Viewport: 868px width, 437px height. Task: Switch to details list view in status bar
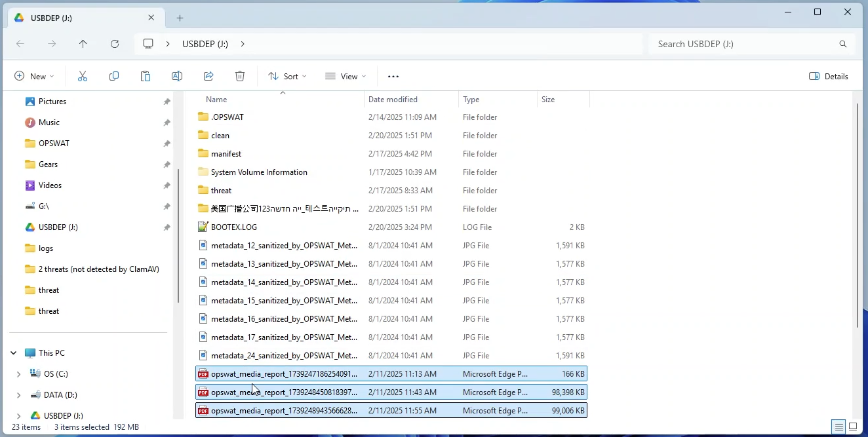pos(838,427)
